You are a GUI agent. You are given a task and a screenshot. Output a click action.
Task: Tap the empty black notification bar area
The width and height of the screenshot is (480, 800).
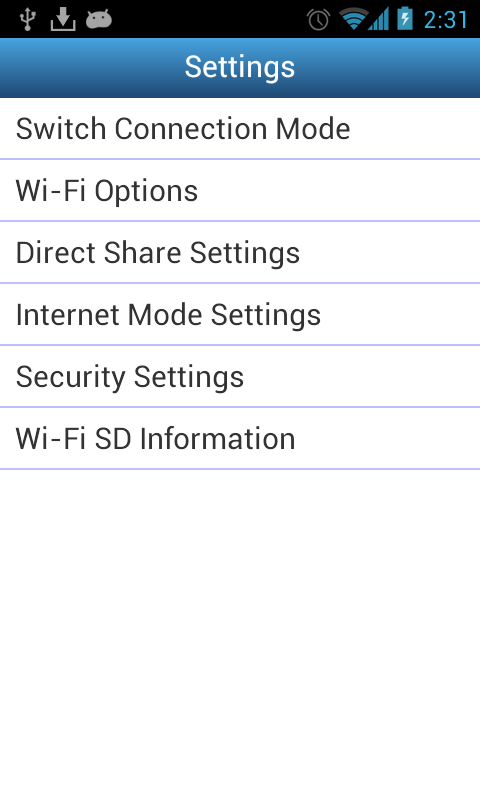(x=209, y=19)
